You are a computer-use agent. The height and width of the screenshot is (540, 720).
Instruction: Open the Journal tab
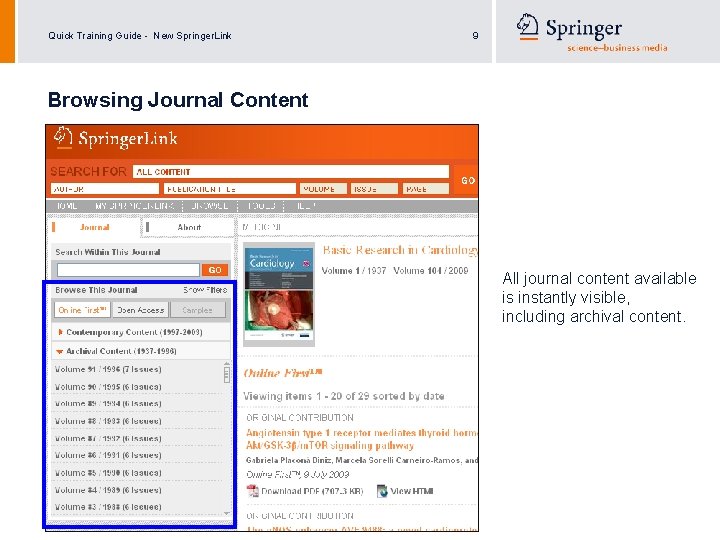95,227
